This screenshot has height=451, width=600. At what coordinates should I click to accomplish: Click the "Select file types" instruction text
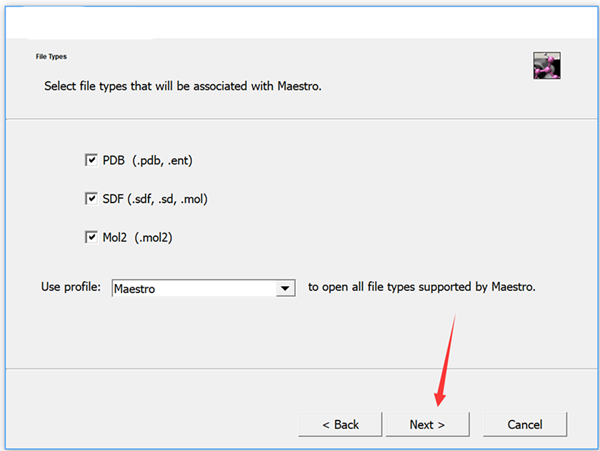tap(182, 87)
